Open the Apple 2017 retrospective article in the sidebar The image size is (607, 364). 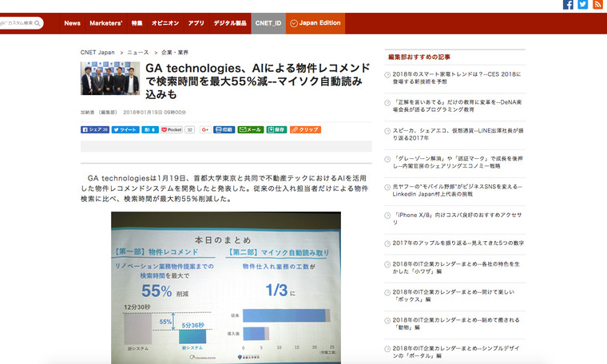458,243
